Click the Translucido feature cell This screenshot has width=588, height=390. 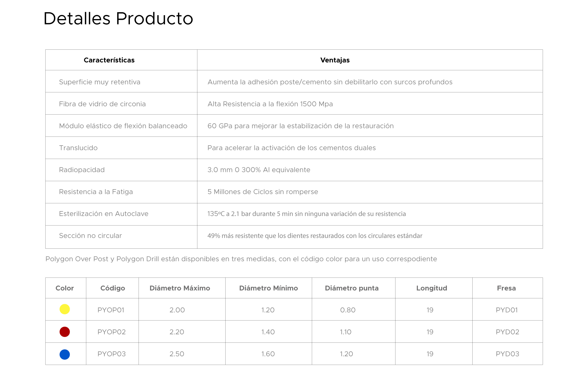[78, 148]
